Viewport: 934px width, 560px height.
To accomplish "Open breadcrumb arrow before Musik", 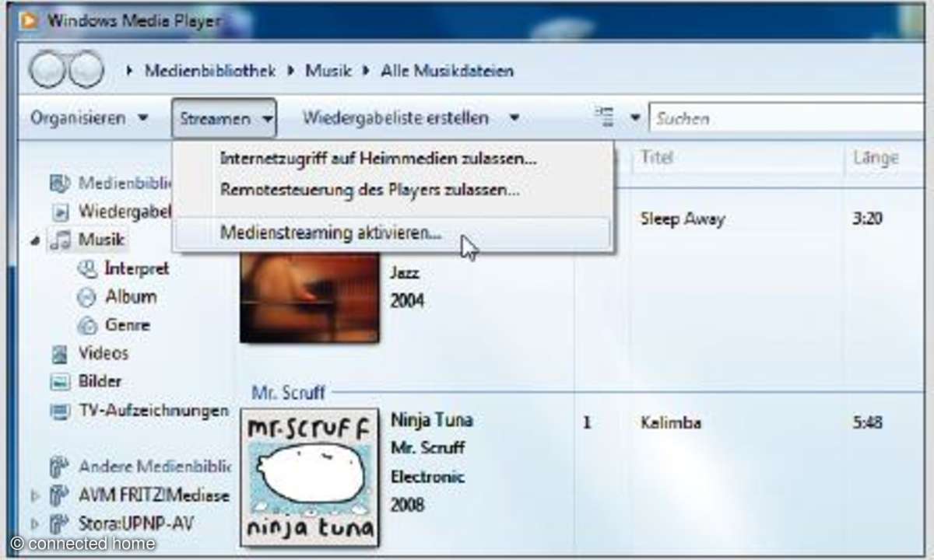I will coord(290,71).
